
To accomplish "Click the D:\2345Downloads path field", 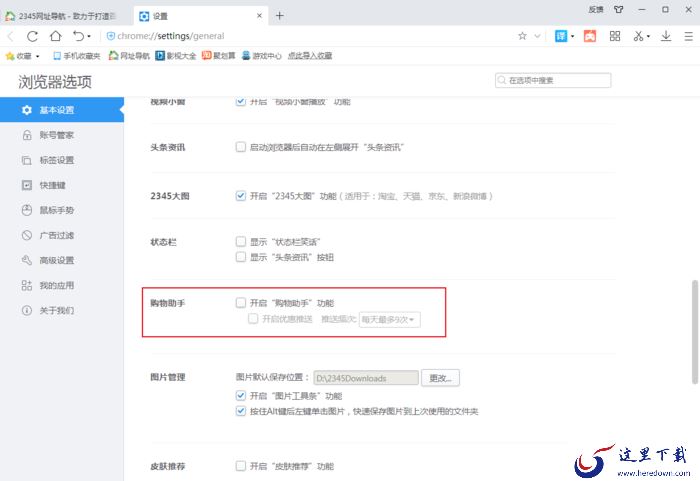I will coord(366,378).
